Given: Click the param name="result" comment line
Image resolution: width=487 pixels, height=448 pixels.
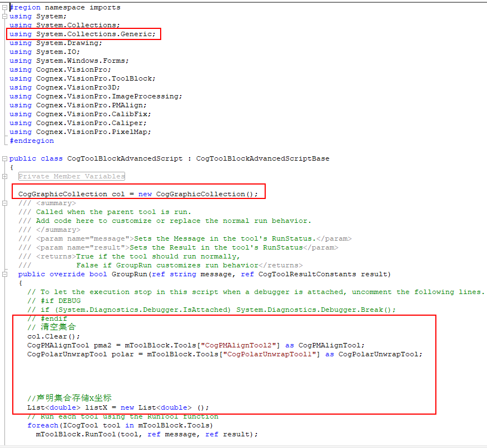Looking at the screenshot, I should point(178,247).
